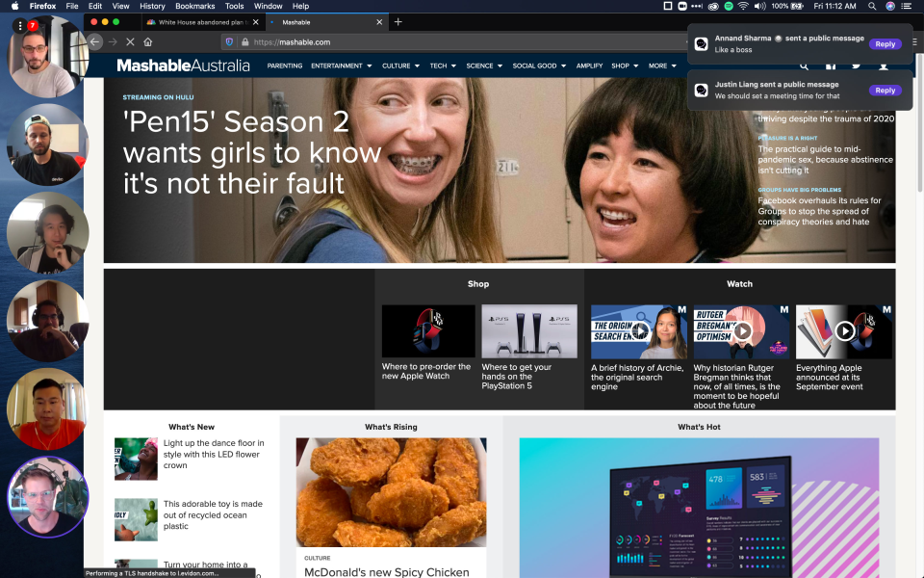The height and width of the screenshot is (578, 924).
Task: Click Mashable's Twitter icon
Action: tap(857, 66)
